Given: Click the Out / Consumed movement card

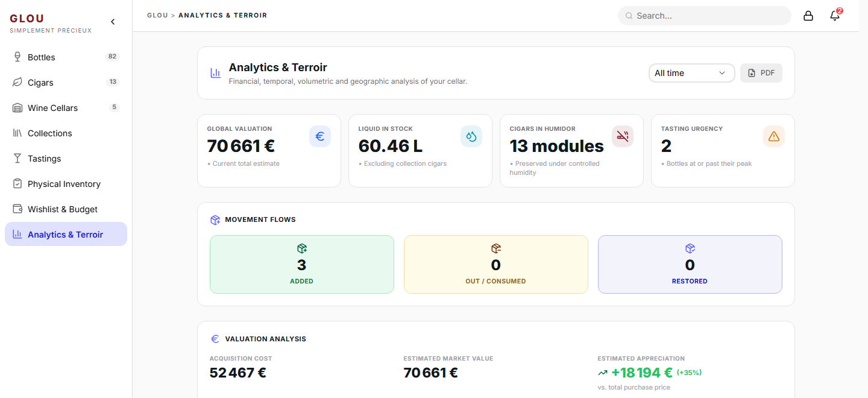Looking at the screenshot, I should (496, 264).
